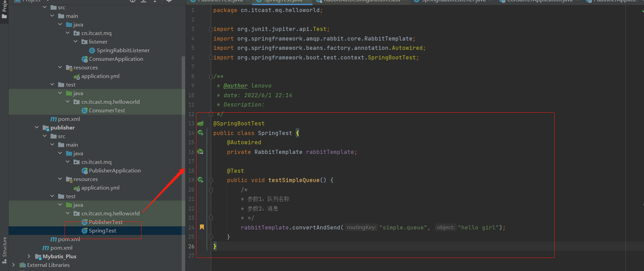644x271 pixels.
Task: Click the listener package folder icon
Action: pyautogui.click(x=84, y=42)
